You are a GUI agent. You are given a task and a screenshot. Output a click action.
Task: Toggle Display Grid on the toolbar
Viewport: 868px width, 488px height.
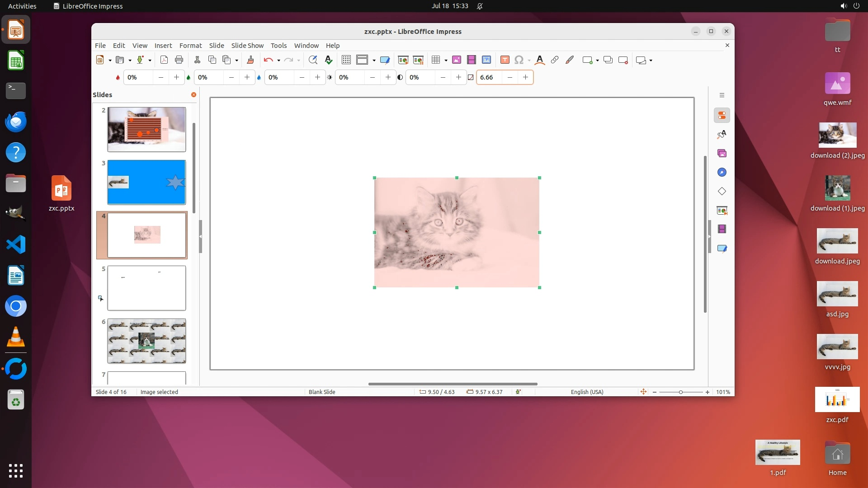(x=346, y=60)
